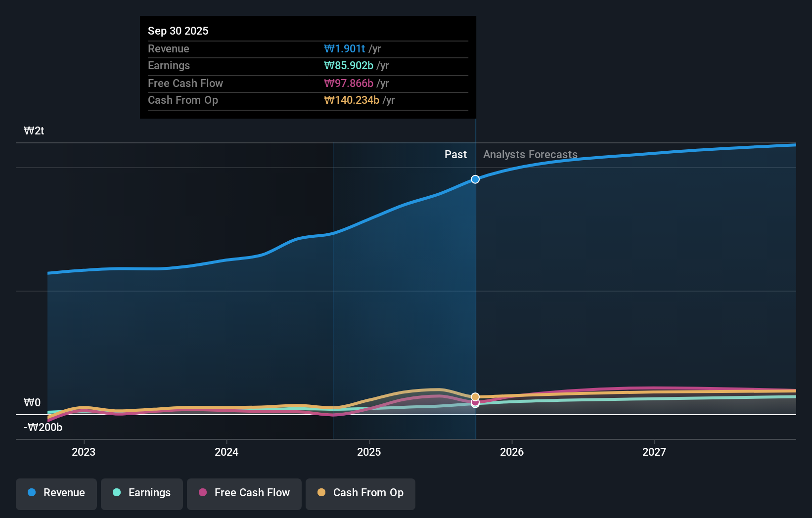812x518 pixels.
Task: Click the Revenue value ₩1.901t in the tooltip
Action: pyautogui.click(x=345, y=48)
